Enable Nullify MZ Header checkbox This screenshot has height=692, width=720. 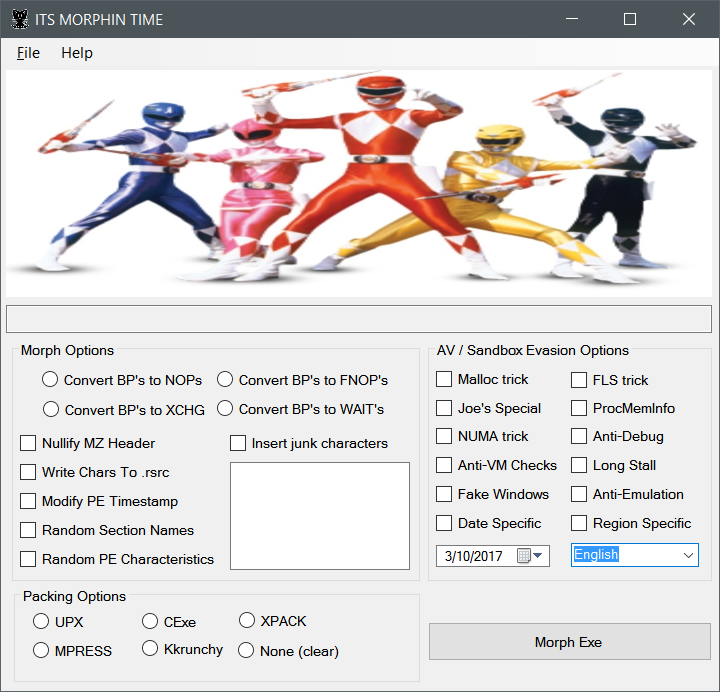pyautogui.click(x=28, y=443)
